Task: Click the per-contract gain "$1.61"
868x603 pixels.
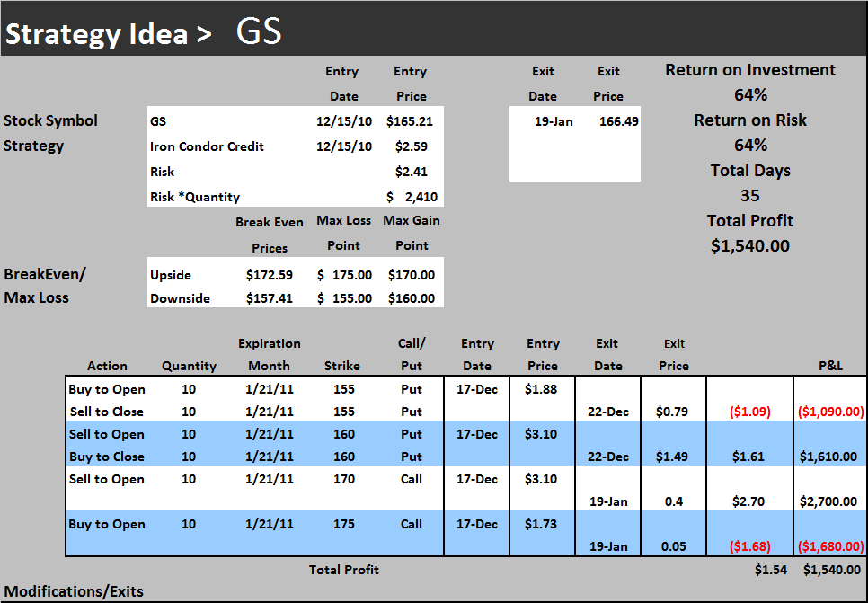Action: (748, 457)
